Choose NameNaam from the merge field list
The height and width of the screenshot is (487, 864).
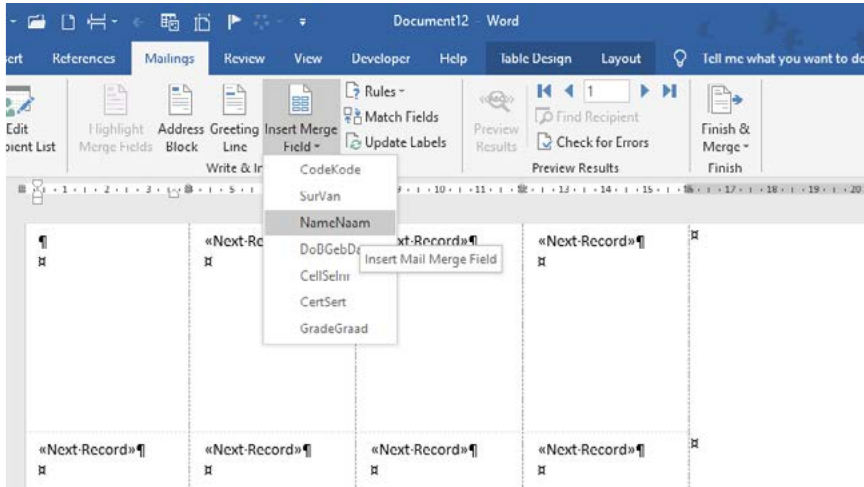click(330, 223)
